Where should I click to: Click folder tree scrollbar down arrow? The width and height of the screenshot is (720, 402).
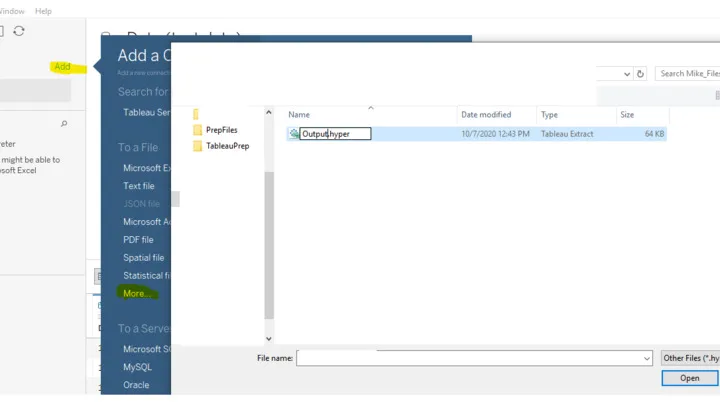coord(269,339)
